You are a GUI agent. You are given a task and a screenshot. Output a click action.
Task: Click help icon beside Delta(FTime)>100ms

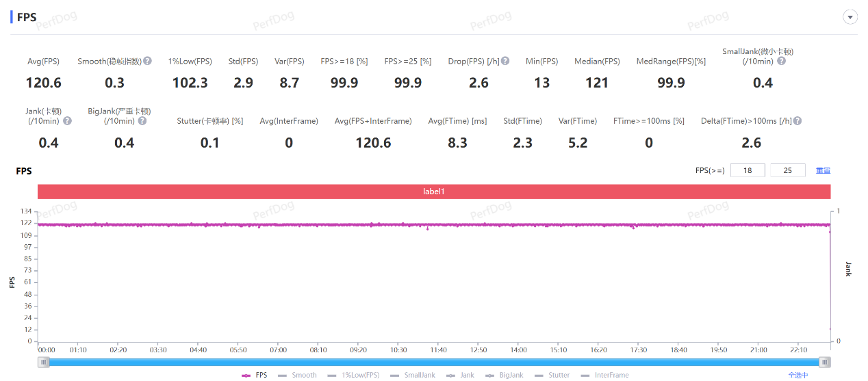[797, 120]
